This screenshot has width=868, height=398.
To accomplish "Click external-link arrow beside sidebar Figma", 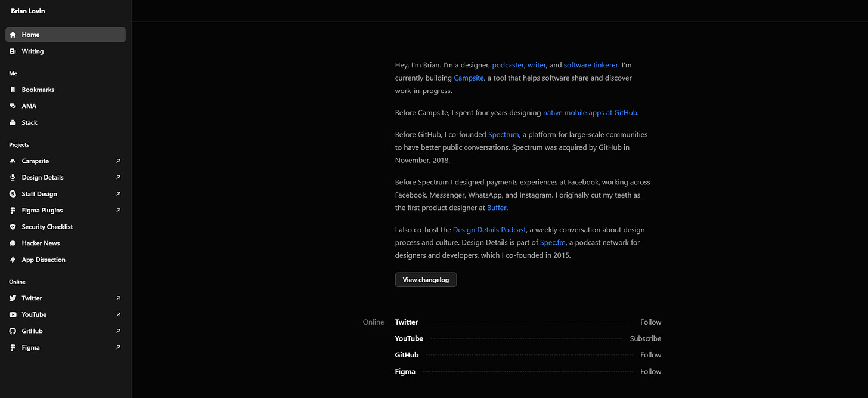I will tap(118, 347).
